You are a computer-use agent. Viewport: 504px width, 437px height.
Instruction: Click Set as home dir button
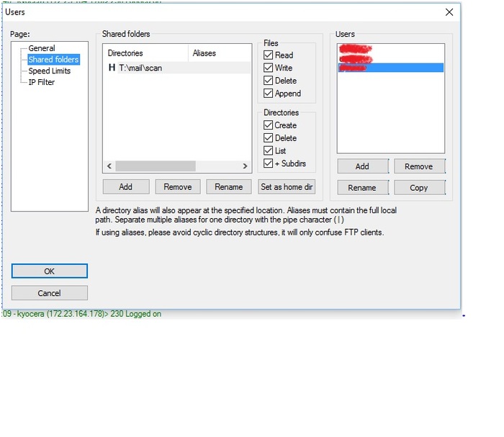[x=287, y=186]
